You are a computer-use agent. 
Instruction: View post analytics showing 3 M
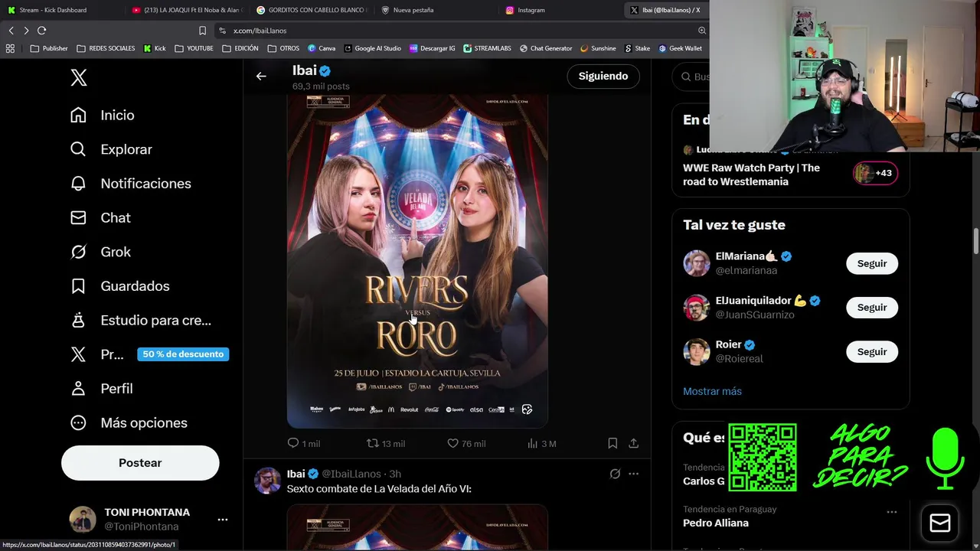point(541,443)
